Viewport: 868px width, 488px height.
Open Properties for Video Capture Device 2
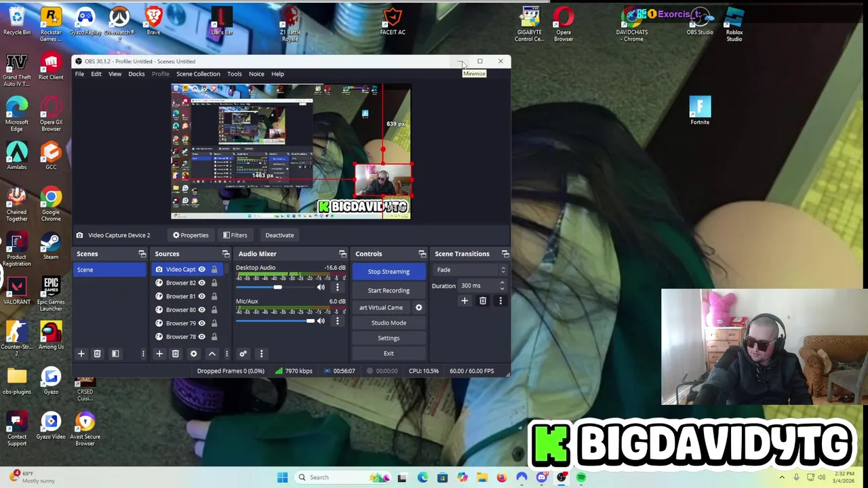click(191, 235)
